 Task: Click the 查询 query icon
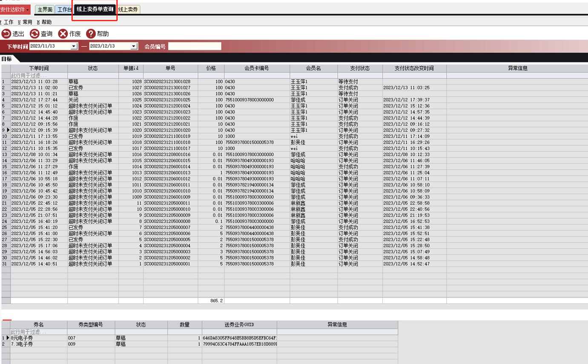pos(34,34)
